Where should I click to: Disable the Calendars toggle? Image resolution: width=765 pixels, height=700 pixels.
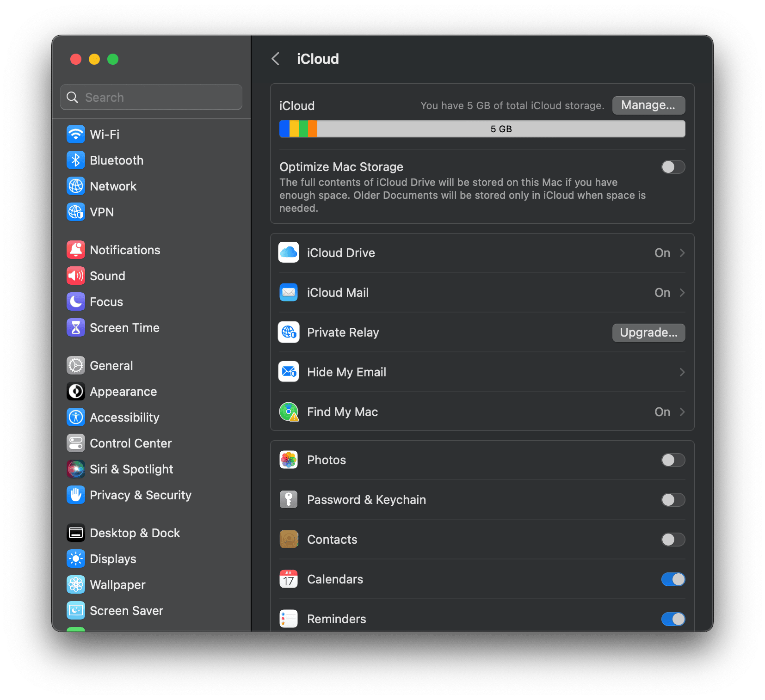click(673, 579)
